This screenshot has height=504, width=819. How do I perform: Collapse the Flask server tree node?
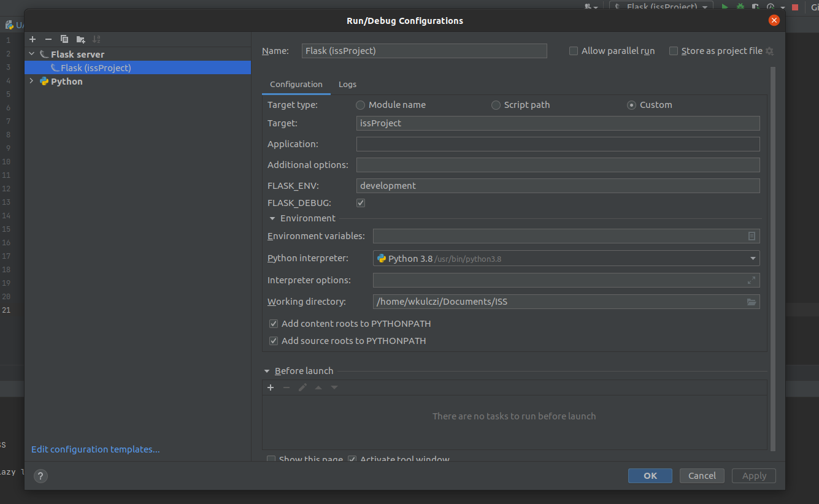click(x=32, y=55)
